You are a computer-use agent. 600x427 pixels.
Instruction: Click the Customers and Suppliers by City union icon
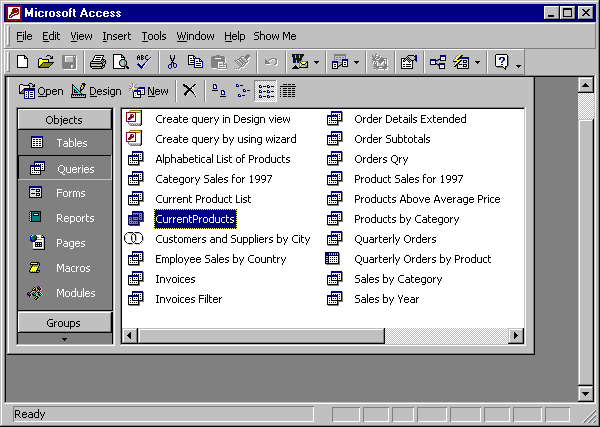pos(134,239)
